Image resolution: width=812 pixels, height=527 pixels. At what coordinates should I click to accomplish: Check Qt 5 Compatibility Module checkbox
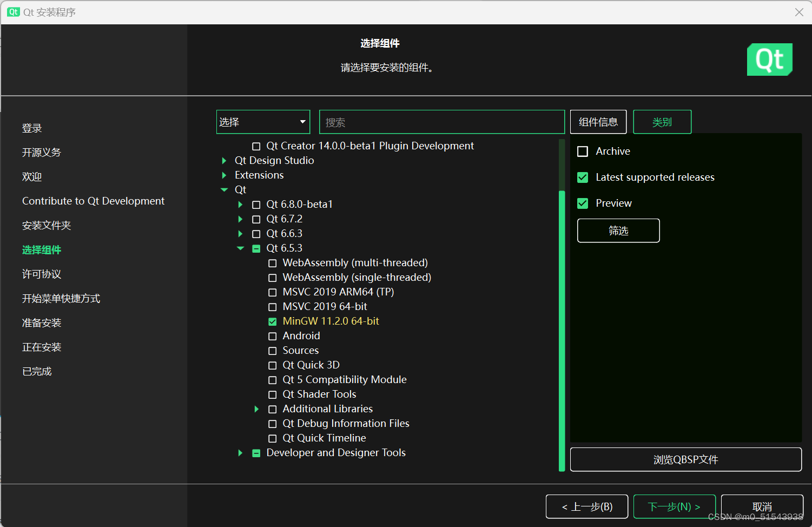[273, 380]
